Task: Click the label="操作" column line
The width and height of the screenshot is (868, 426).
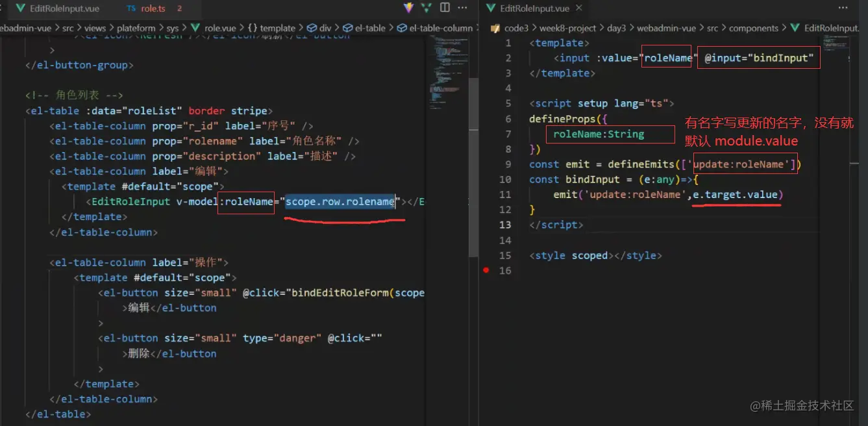Action: (x=139, y=262)
